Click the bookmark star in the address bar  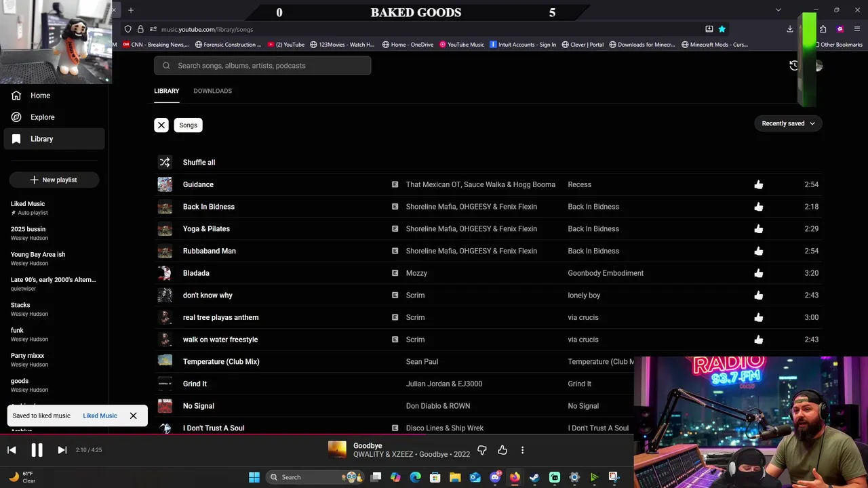point(722,29)
